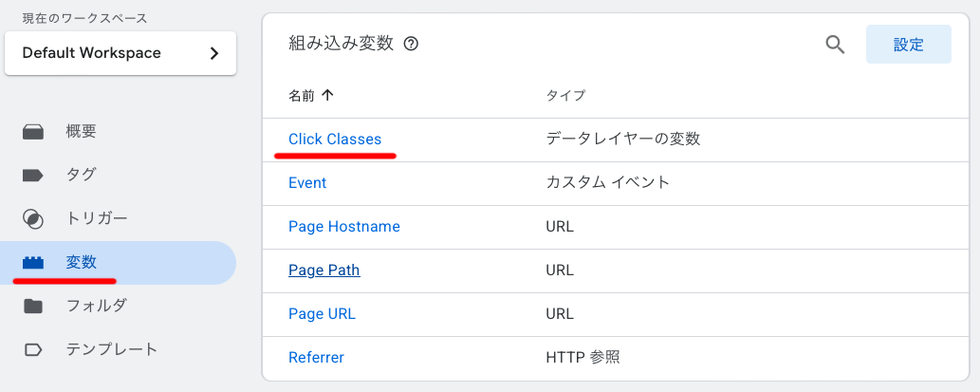Viewport: 980px width, 392px height.
Task: Open the Click Classes variable
Action: click(x=335, y=140)
